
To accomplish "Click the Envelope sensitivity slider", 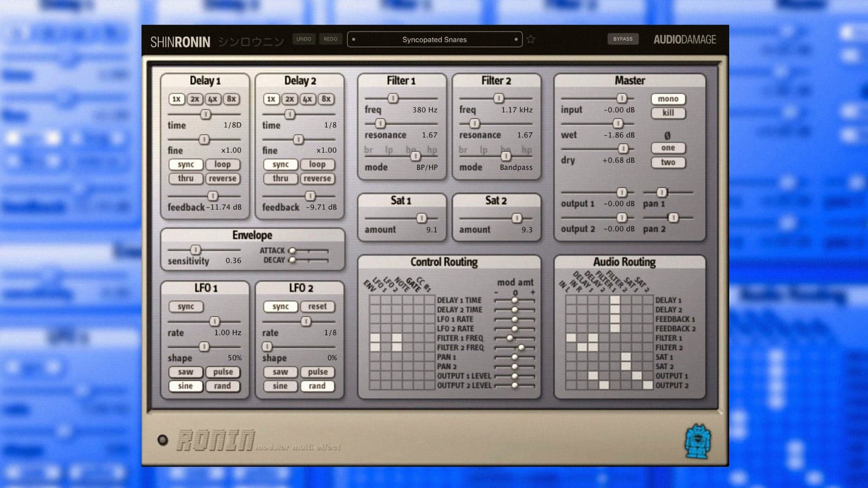I will pyautogui.click(x=205, y=250).
